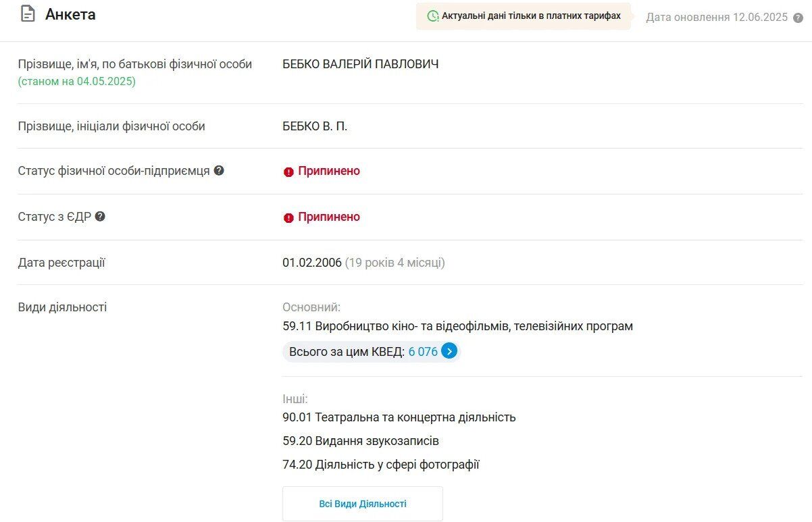This screenshot has height=522, width=812.
Task: Click activity 59.11 Виробництво кіно- та відеофільмів
Action: pos(458,326)
